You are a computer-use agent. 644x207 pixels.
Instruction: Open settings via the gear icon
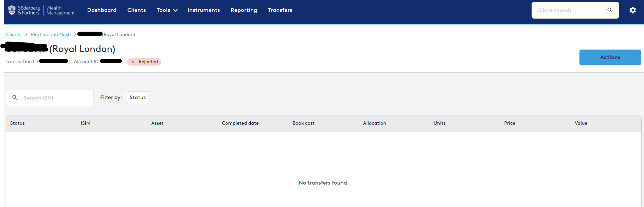[x=632, y=10]
